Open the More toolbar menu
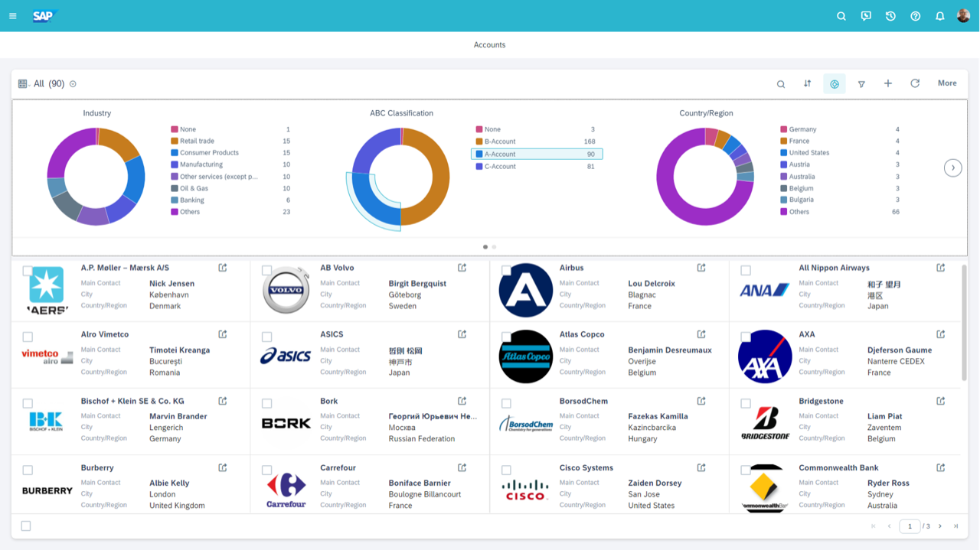This screenshot has width=980, height=550. (x=947, y=83)
